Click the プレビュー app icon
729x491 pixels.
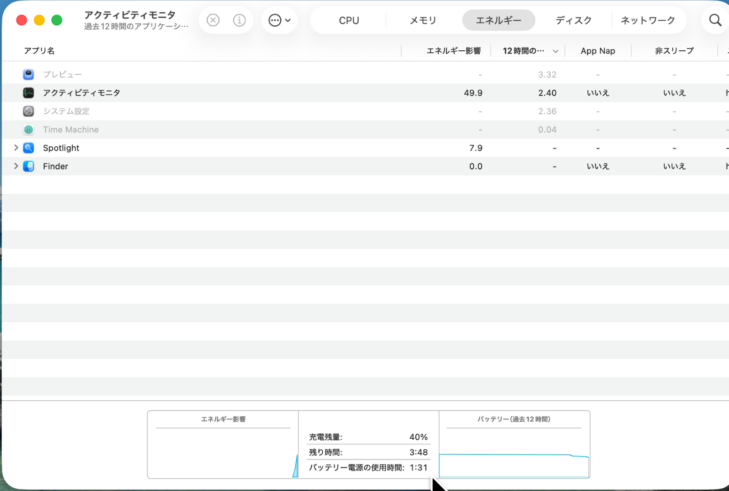(x=29, y=75)
